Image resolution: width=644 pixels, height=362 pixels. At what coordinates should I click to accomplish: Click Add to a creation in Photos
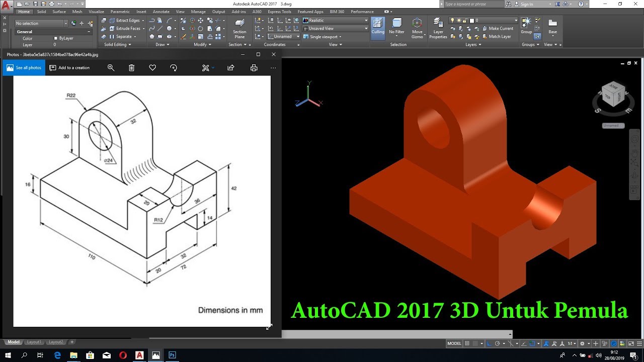69,67
